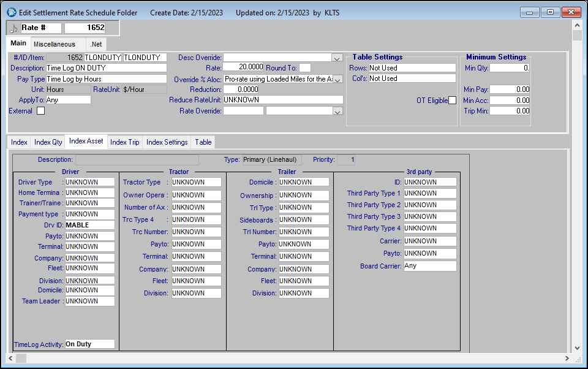
Task: Toggle the External checkbox
Action: pyautogui.click(x=41, y=111)
